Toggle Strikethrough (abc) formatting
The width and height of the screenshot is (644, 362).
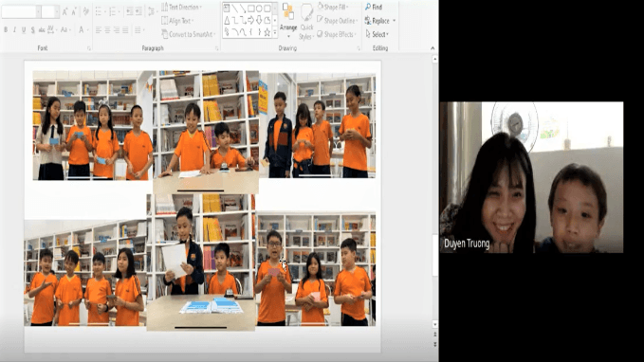click(x=42, y=29)
